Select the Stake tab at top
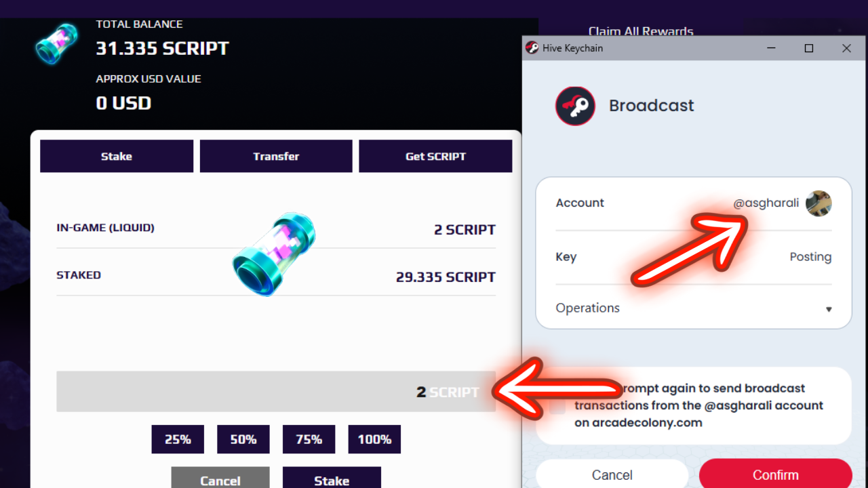The width and height of the screenshot is (868, 488). (x=117, y=157)
